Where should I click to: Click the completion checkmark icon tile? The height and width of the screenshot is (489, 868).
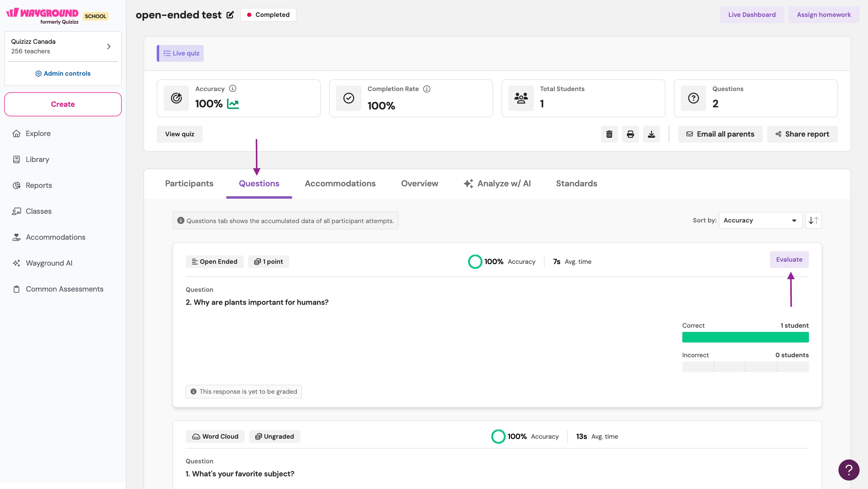[348, 98]
